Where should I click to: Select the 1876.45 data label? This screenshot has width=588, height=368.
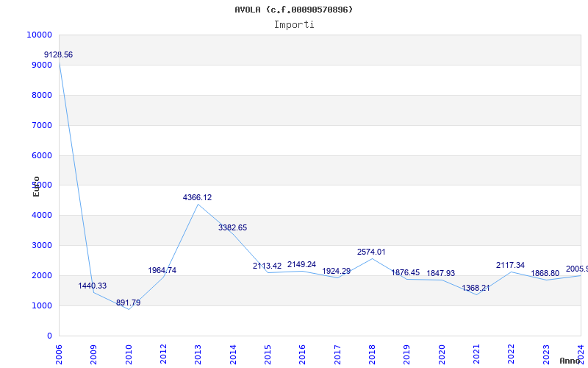[x=406, y=272]
